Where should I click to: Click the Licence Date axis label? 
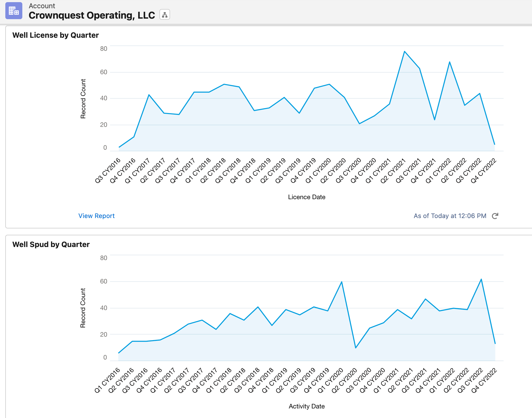[x=306, y=197]
